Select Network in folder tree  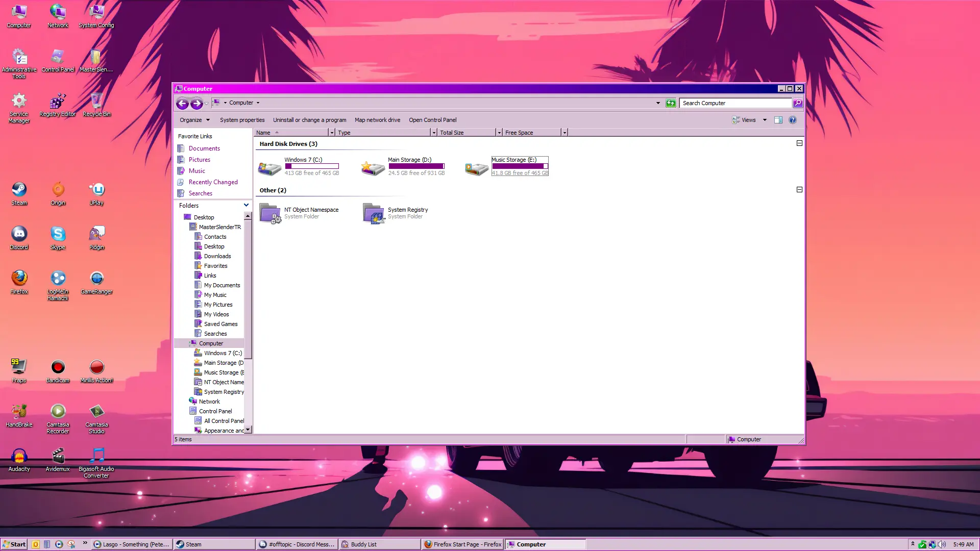(x=209, y=402)
